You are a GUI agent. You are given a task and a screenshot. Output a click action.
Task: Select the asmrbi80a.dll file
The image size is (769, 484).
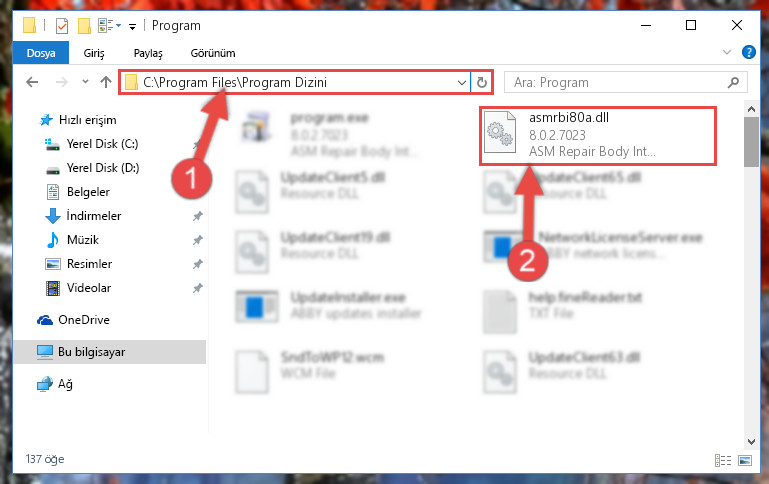(x=598, y=136)
